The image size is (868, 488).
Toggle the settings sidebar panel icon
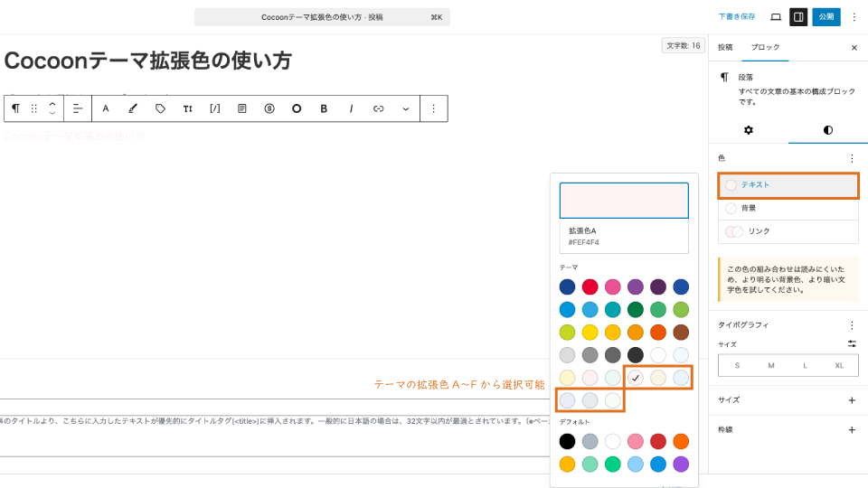pos(798,17)
